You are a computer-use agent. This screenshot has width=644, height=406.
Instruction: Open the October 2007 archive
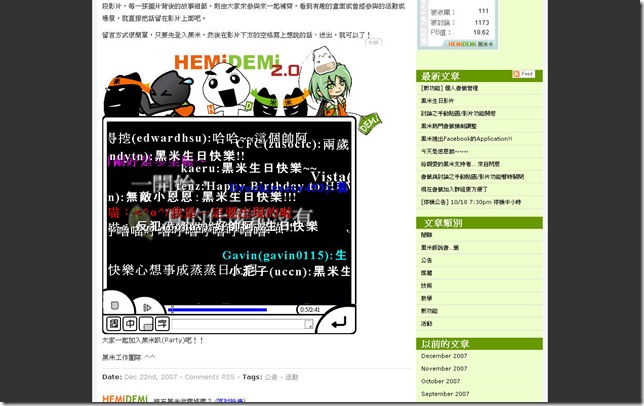(x=441, y=381)
